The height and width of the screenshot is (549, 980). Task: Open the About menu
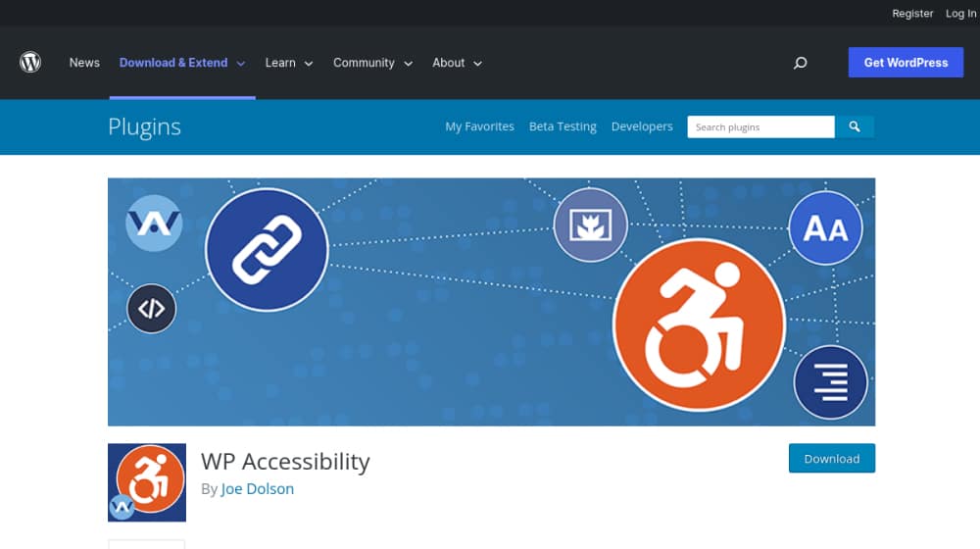tap(448, 63)
